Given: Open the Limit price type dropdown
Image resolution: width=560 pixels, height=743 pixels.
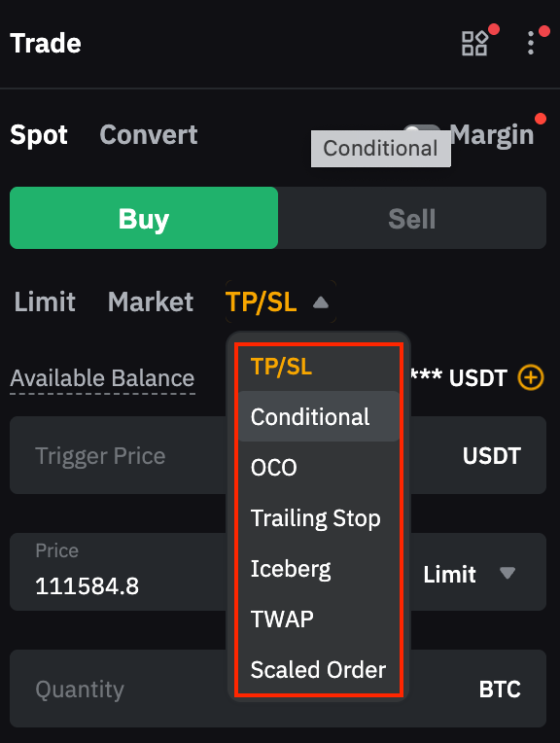Looking at the screenshot, I should click(x=469, y=574).
